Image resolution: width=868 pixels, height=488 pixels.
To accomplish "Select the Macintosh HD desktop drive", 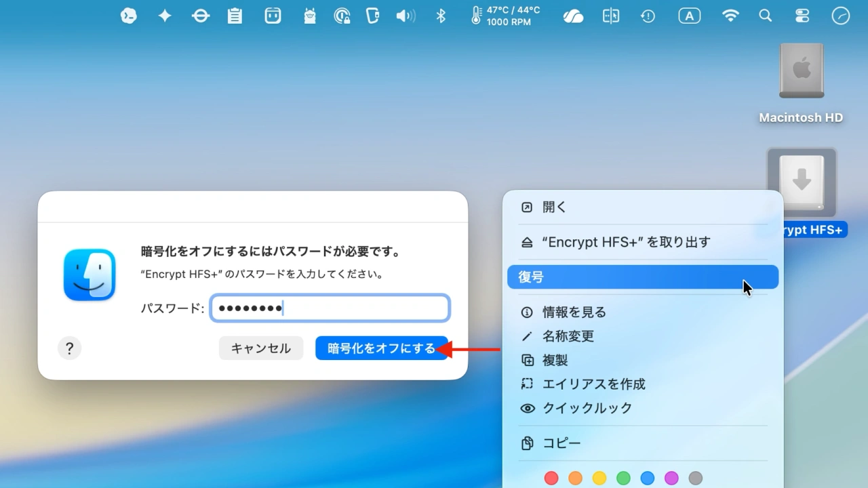I will tap(801, 70).
